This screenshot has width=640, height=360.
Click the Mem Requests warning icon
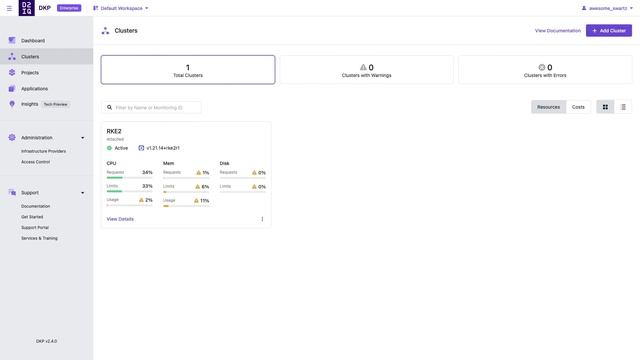coord(199,173)
